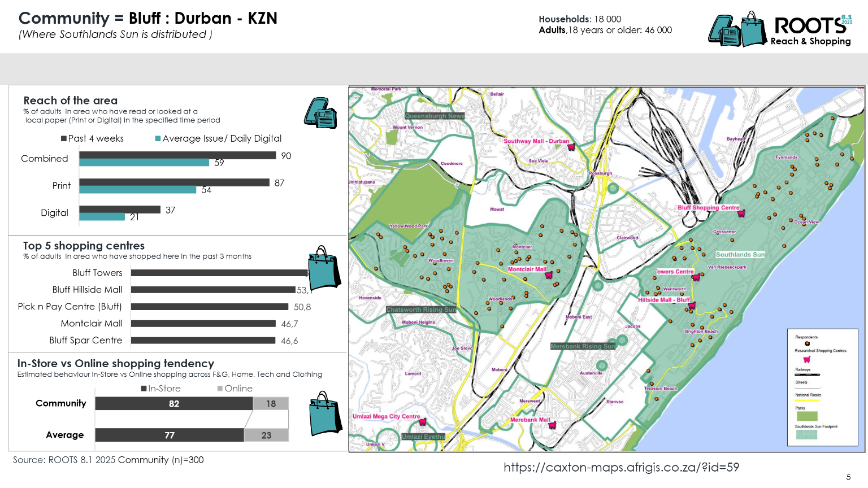This screenshot has width=868, height=488.
Task: Select the Bluff Shopping Centre map marker
Action: [x=741, y=213]
